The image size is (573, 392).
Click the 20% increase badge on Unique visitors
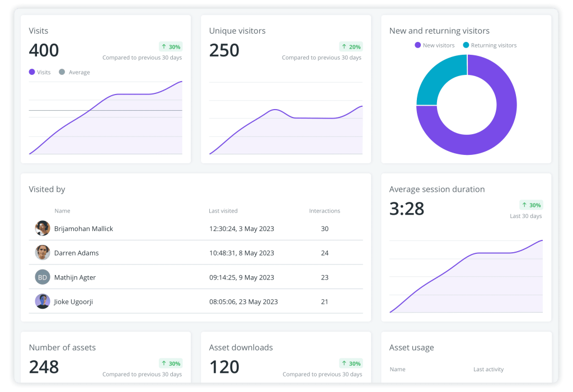pos(351,47)
